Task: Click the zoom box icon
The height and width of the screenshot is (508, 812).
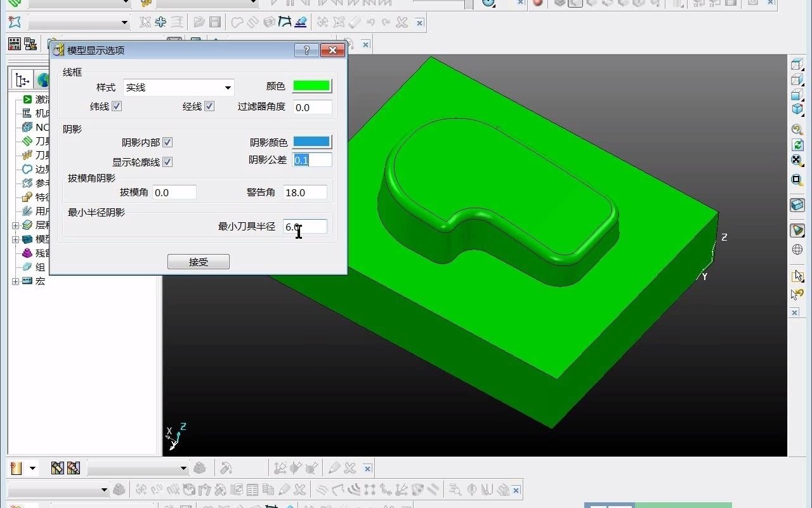Action: [x=797, y=180]
